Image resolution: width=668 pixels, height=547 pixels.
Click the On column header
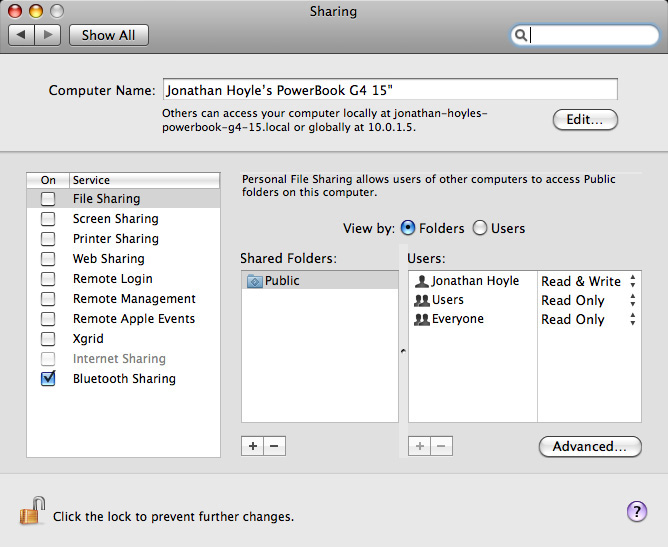point(48,180)
